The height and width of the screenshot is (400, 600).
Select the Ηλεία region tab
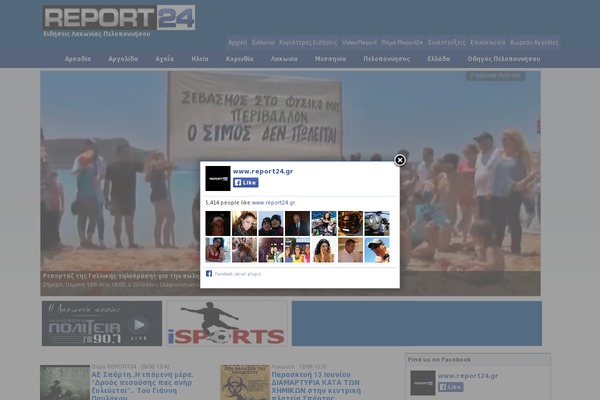(x=200, y=59)
